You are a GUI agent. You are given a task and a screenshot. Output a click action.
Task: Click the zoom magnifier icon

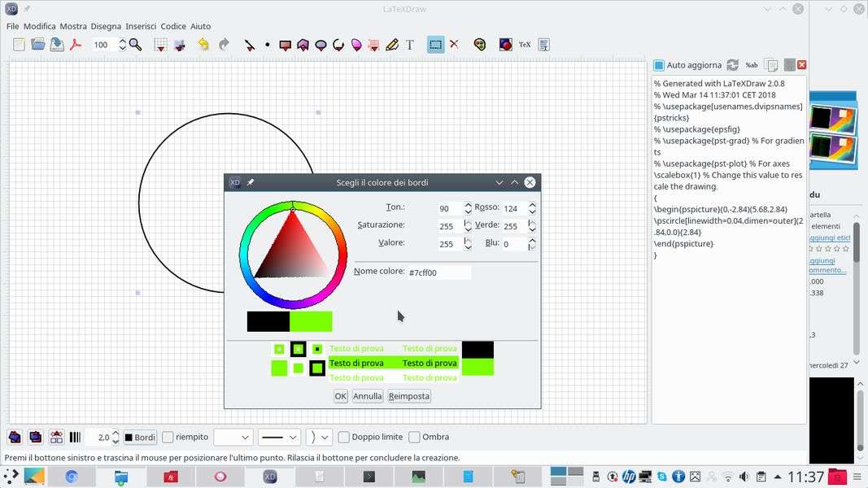click(x=136, y=45)
